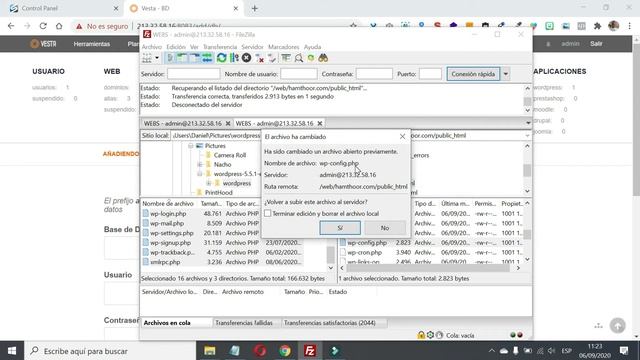The image size is (640, 360).
Task: Select wp-login.php in the local file list
Action: pyautogui.click(x=168, y=213)
